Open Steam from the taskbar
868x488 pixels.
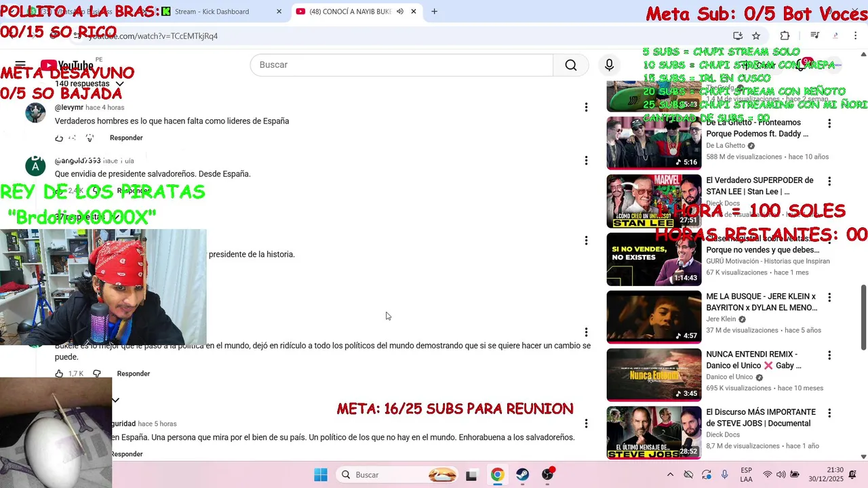(522, 475)
